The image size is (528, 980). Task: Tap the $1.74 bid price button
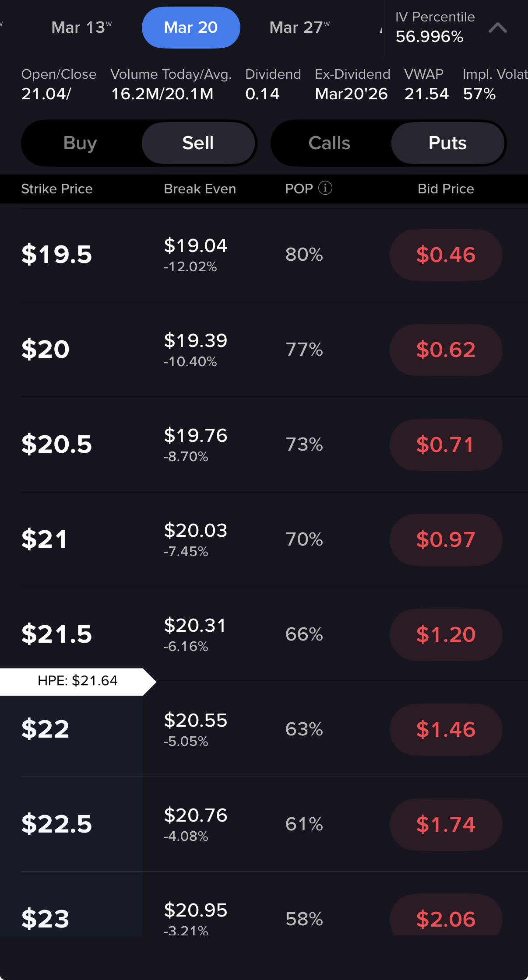(446, 825)
